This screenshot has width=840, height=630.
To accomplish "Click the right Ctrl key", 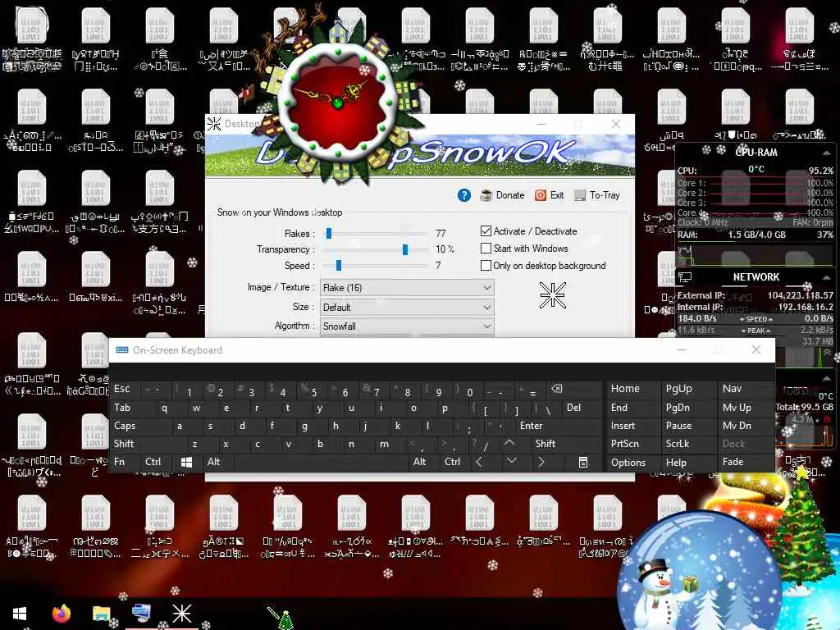I will (452, 462).
